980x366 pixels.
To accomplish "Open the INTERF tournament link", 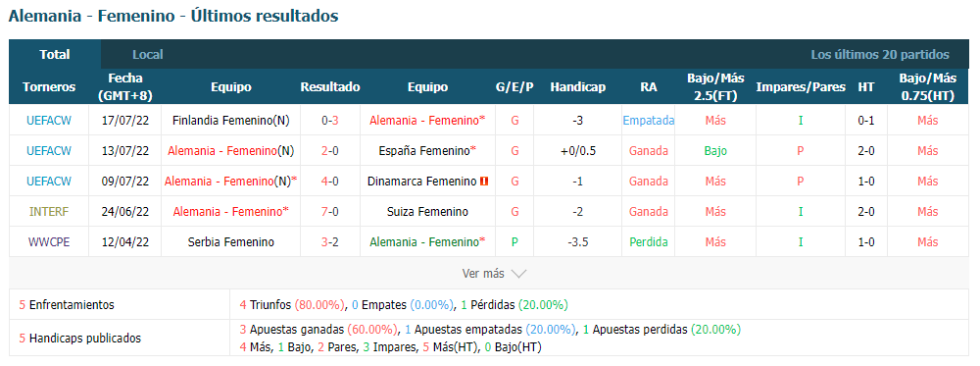I will 49,212.
